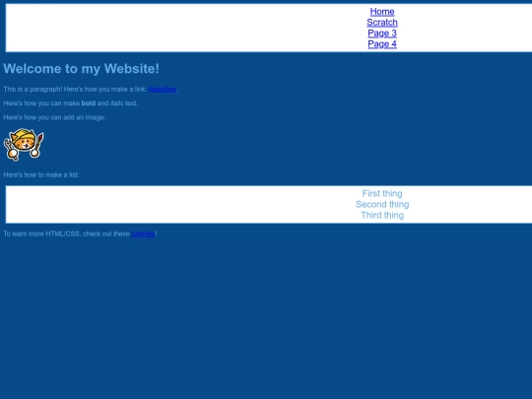Open the Home navigation link
This screenshot has width=532, height=399.
(x=382, y=12)
